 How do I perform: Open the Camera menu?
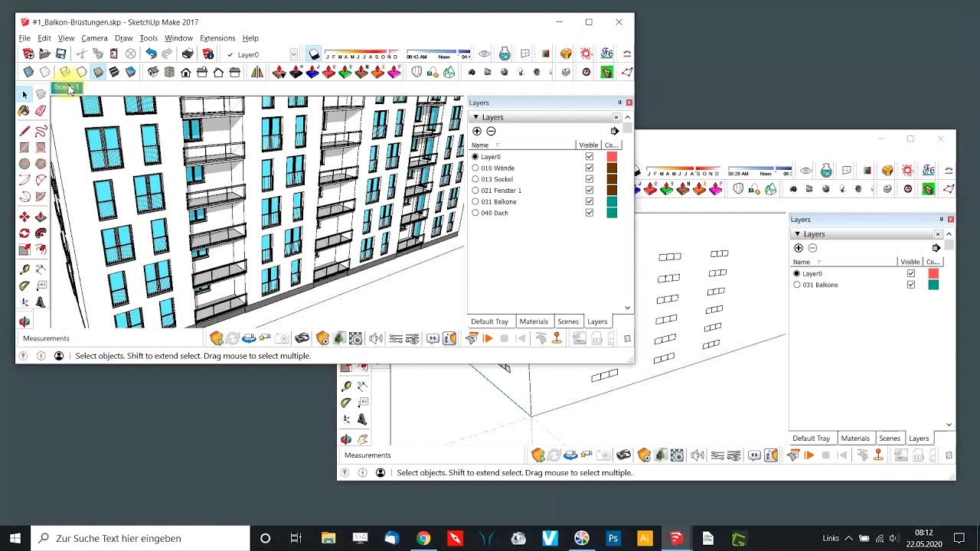(94, 38)
